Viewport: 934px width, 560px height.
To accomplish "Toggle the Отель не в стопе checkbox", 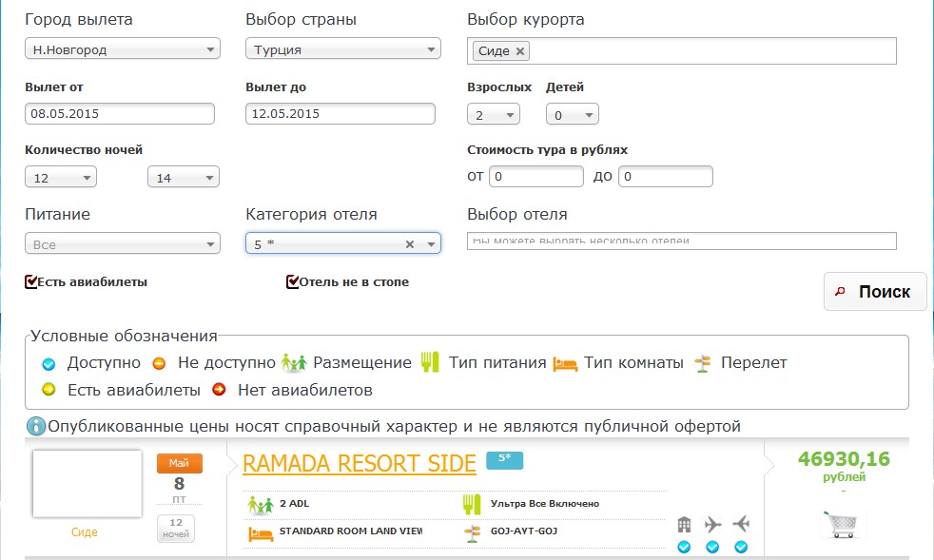I will [x=293, y=281].
